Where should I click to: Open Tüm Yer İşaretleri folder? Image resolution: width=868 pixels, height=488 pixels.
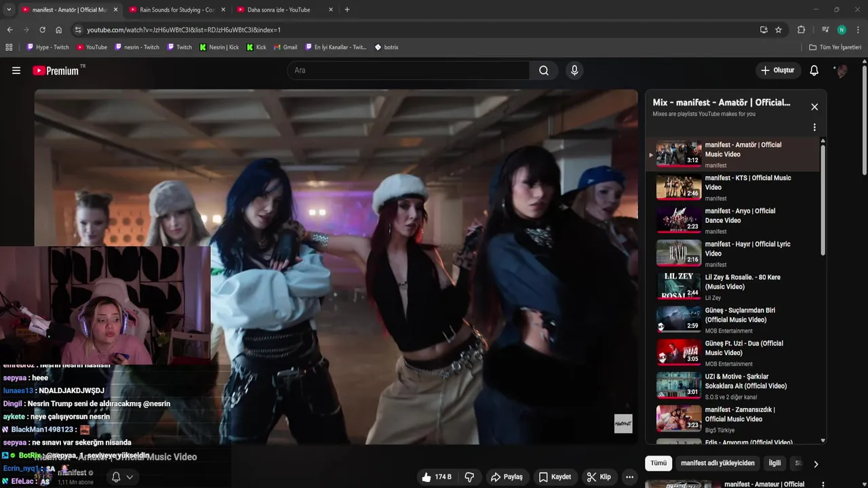coord(835,47)
